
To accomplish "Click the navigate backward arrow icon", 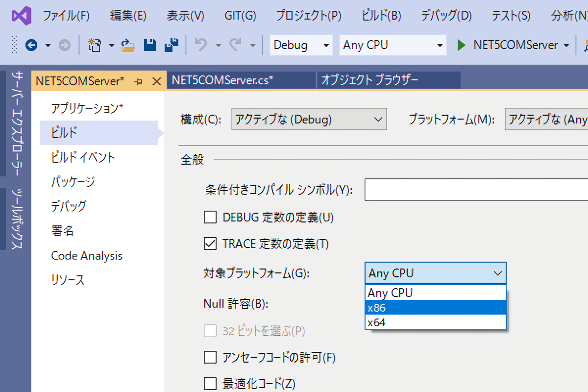I will pos(31,46).
